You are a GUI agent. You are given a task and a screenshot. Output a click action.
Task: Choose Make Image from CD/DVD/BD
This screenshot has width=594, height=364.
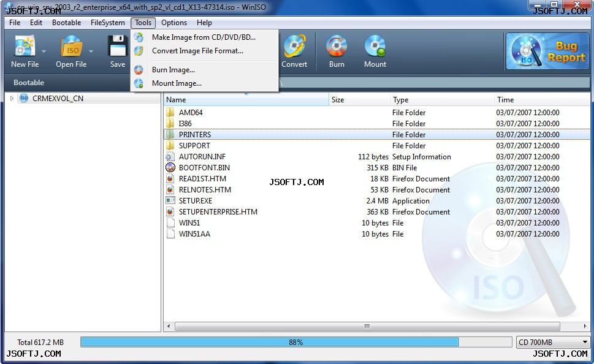tap(204, 37)
